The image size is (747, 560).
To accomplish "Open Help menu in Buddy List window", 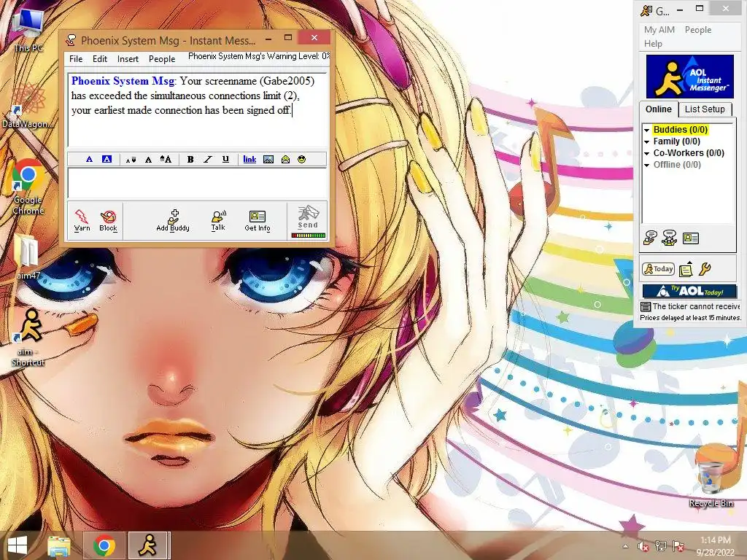I will (653, 43).
